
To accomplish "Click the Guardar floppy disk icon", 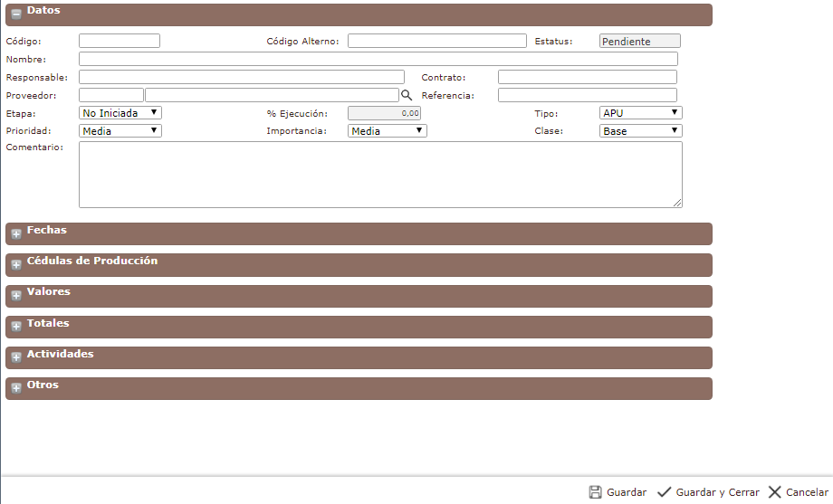I will [595, 492].
